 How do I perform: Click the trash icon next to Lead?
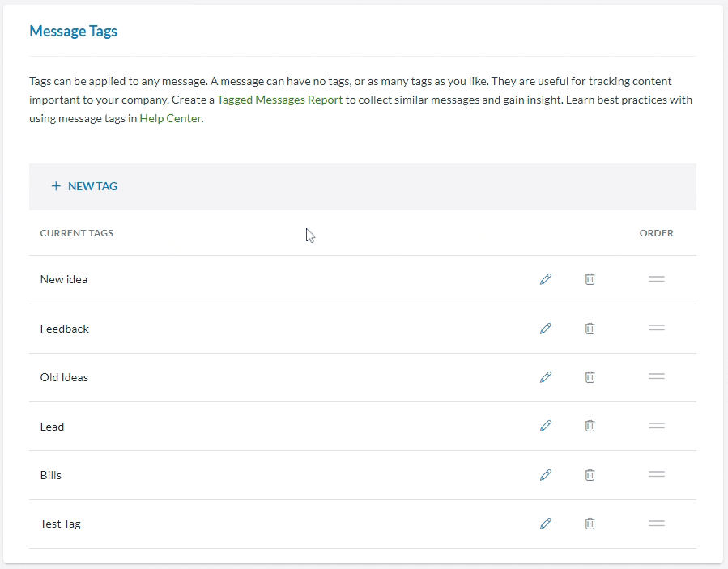click(x=590, y=426)
